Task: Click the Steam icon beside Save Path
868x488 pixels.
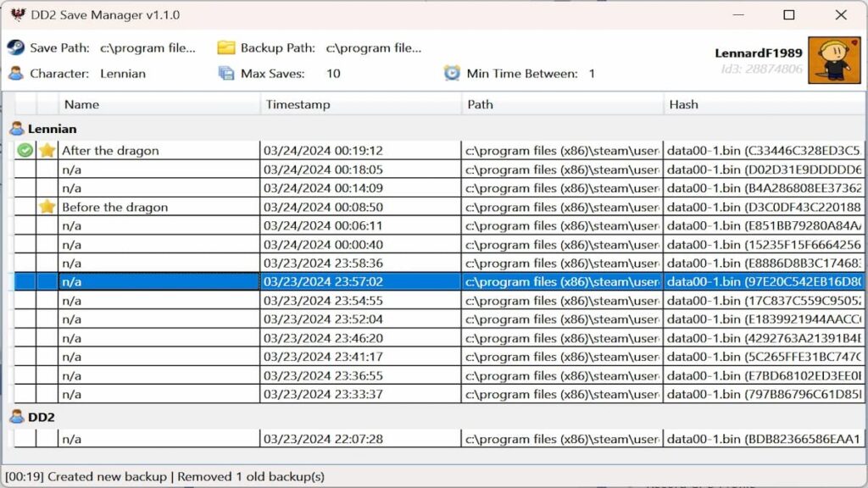Action: click(16, 47)
